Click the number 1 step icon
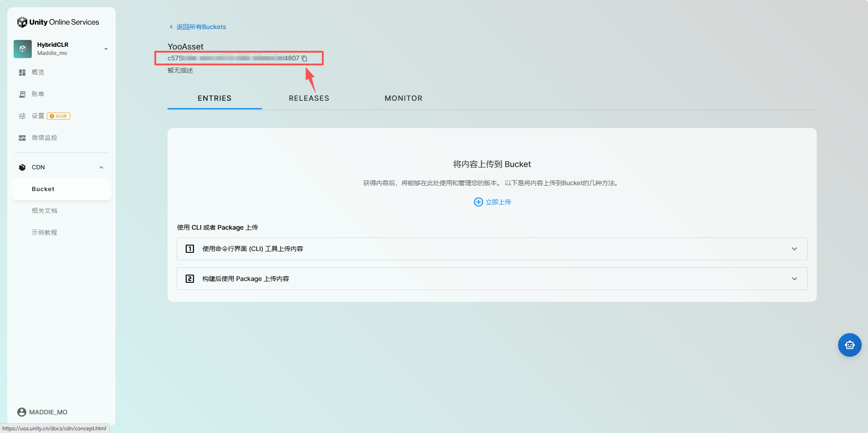Image resolution: width=868 pixels, height=433 pixels. pos(190,249)
